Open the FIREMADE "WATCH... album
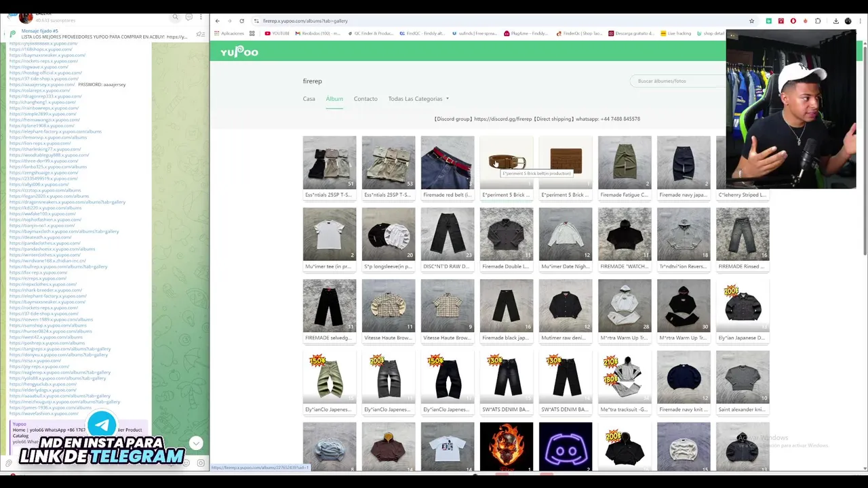Screen dimensions: 868x488 624,239
